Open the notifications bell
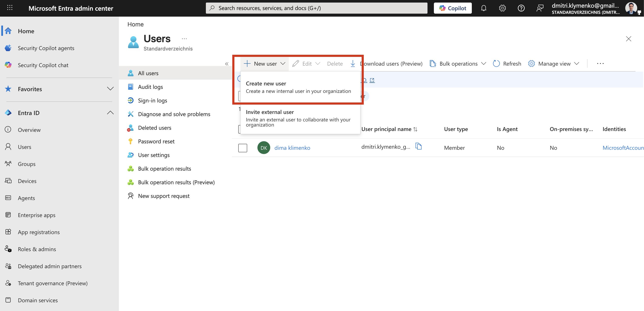The image size is (644, 311). (484, 8)
